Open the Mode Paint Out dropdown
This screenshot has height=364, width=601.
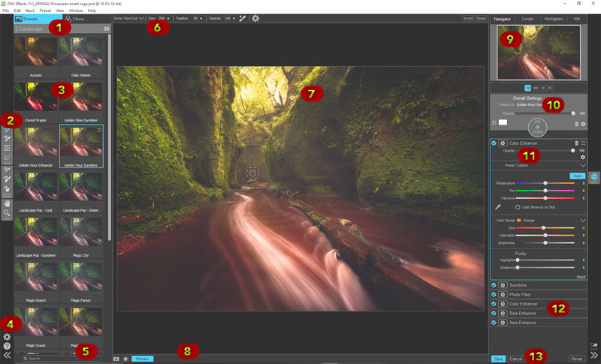pyautogui.click(x=129, y=18)
